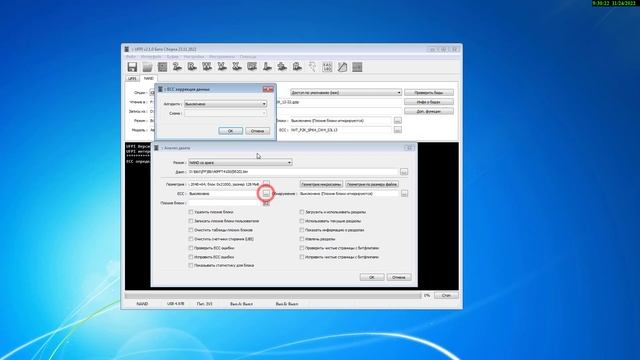The width and height of the screenshot is (640, 360).
Task: Click the stamp icon with letter W
Action: coord(207,67)
